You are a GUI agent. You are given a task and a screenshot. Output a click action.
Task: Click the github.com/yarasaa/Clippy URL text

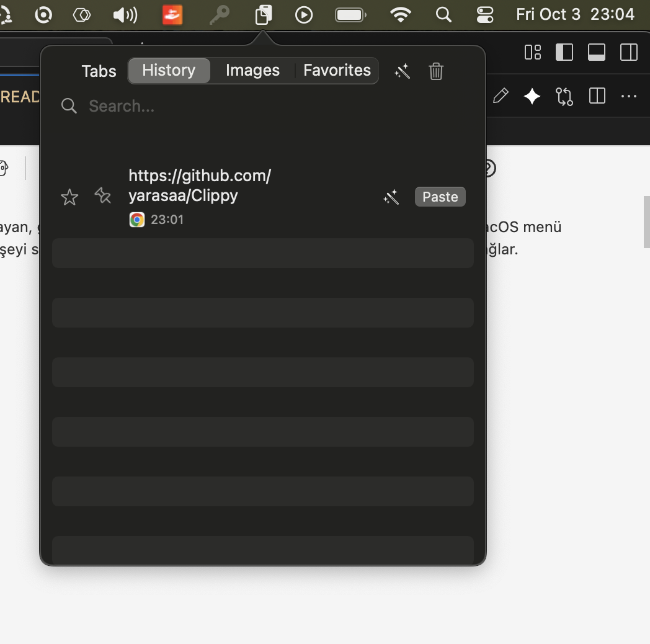click(200, 185)
